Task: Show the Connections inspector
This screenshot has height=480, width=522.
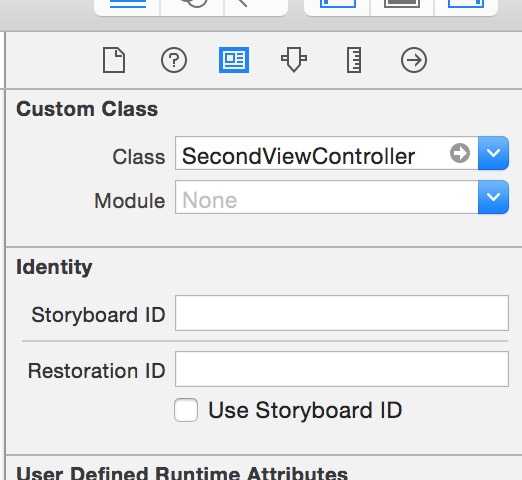Action: click(x=414, y=60)
